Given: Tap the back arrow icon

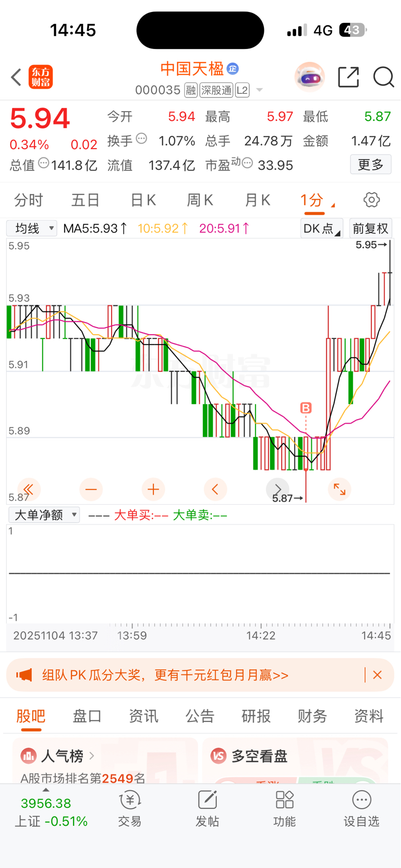Looking at the screenshot, I should pyautogui.click(x=16, y=77).
